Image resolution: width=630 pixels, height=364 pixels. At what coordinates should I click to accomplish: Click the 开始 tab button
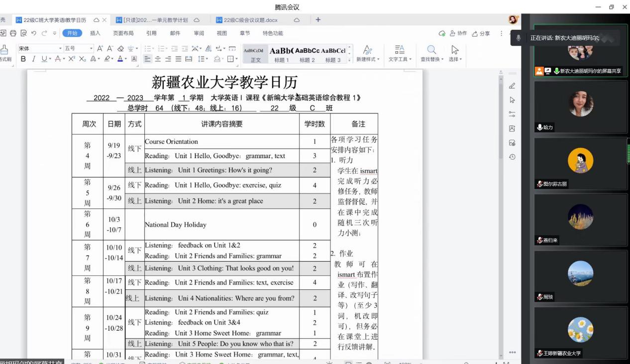coord(72,33)
